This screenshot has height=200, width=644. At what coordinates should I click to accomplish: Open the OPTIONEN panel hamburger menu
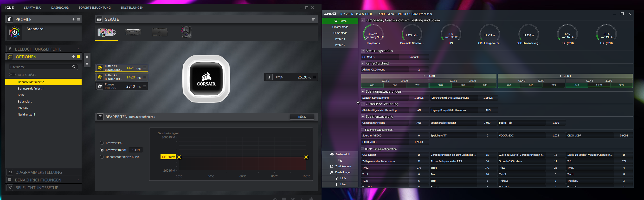pyautogui.click(x=78, y=57)
